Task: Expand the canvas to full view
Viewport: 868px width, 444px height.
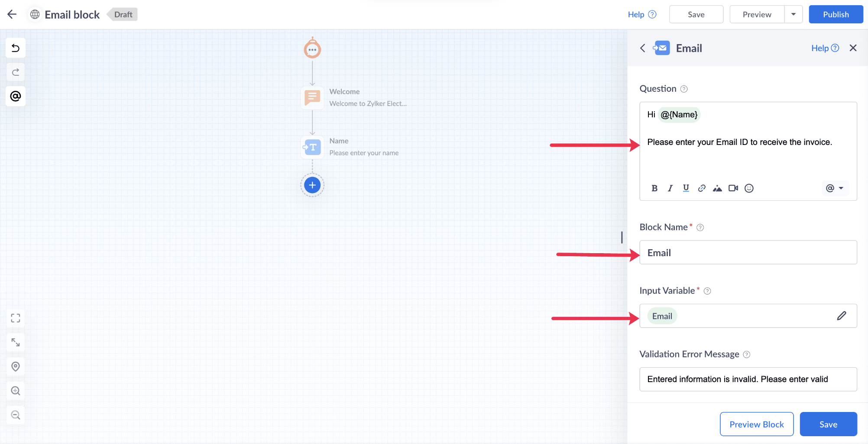Action: [16, 342]
